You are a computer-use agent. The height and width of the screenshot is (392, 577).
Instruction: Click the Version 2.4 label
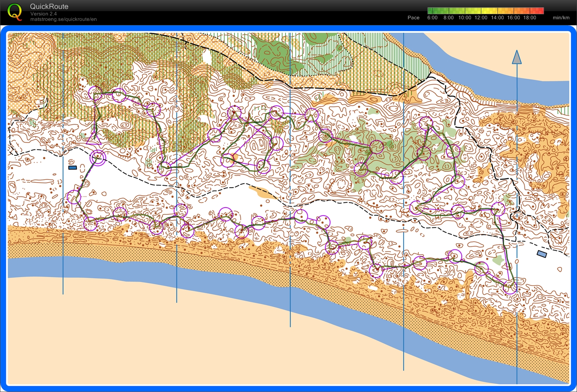43,14
